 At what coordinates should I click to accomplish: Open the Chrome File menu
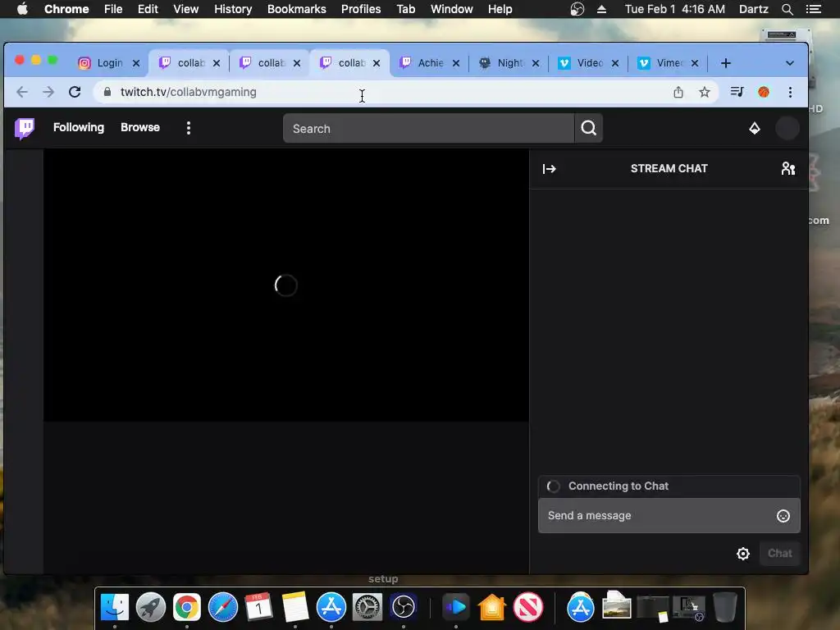[113, 9]
